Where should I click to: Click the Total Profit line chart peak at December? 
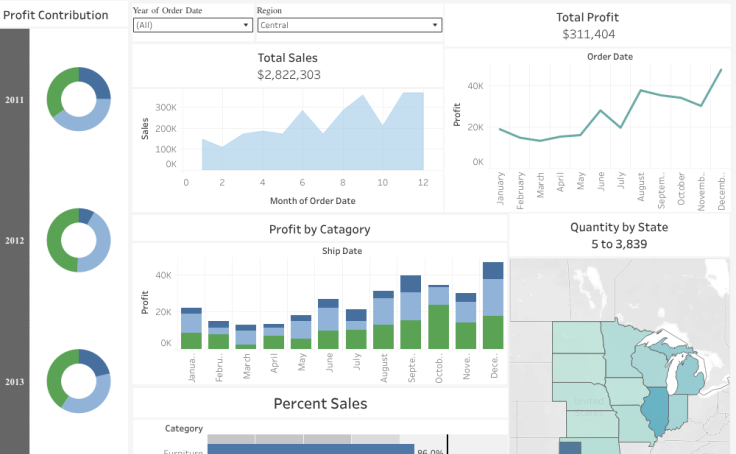(x=721, y=70)
